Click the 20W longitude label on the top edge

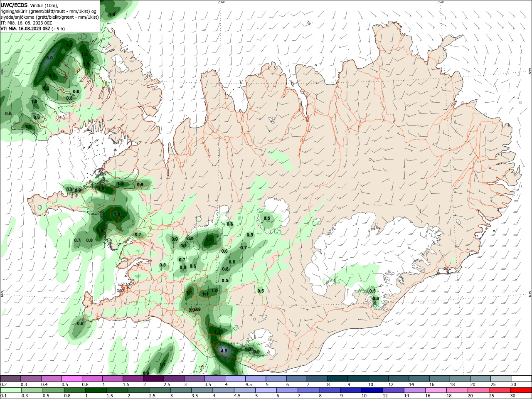pyautogui.click(x=221, y=2)
